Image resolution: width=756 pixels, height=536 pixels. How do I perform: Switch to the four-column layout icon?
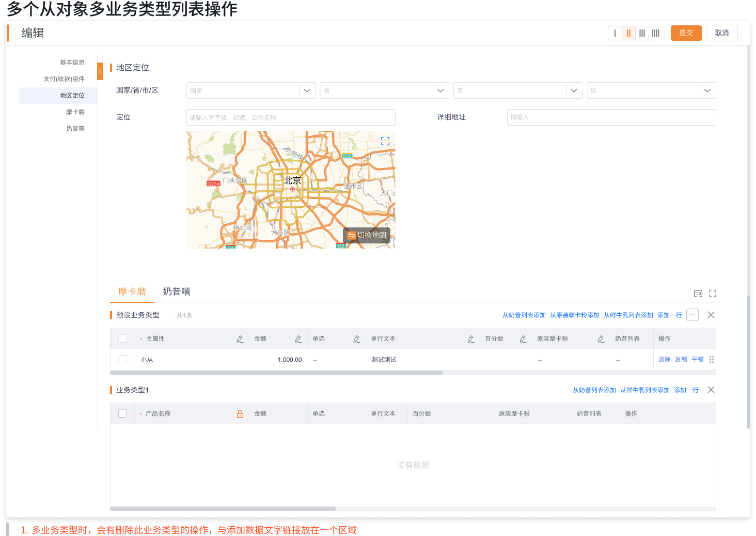coord(655,33)
